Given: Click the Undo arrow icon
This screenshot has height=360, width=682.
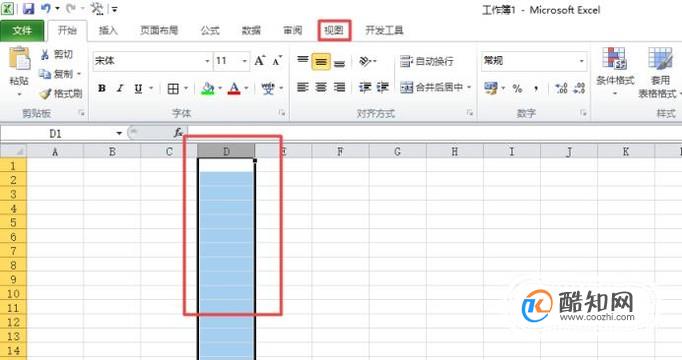Looking at the screenshot, I should pyautogui.click(x=45, y=8).
